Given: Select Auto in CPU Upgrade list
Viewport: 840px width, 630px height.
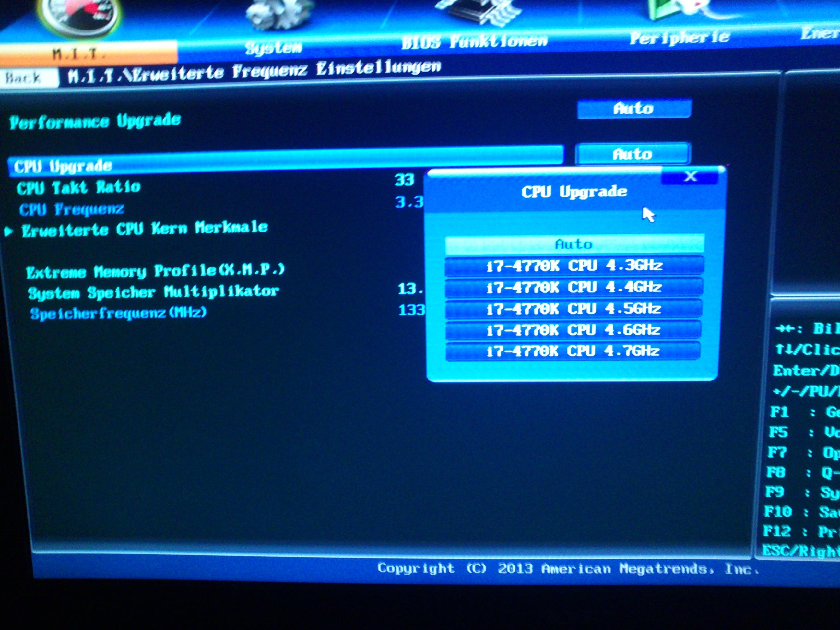Looking at the screenshot, I should pyautogui.click(x=574, y=244).
